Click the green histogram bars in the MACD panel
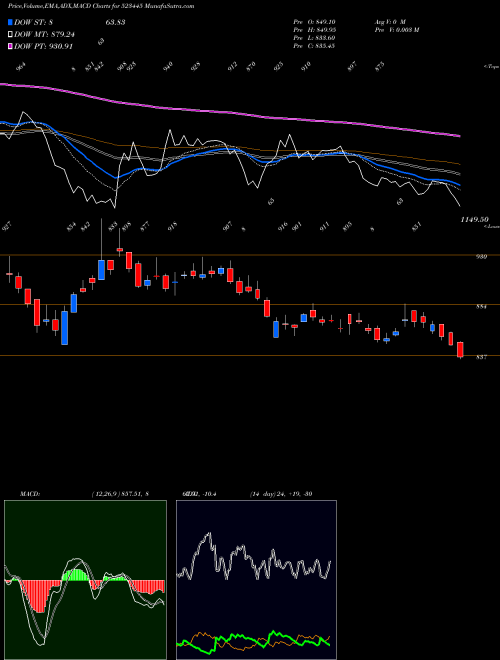Image resolution: width=500 pixels, height=660 pixels. pos(77,575)
